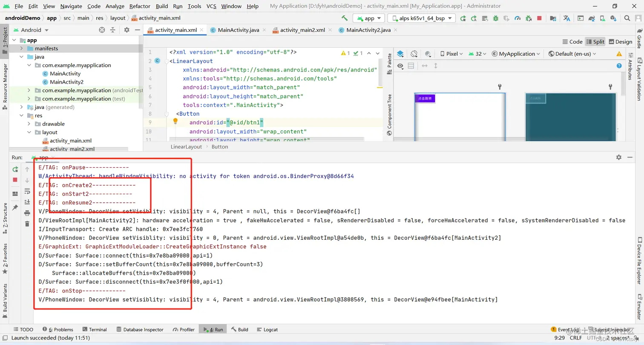644x345 pixels.
Task: Open the Profile app gauge icon
Action: pyautogui.click(x=517, y=18)
